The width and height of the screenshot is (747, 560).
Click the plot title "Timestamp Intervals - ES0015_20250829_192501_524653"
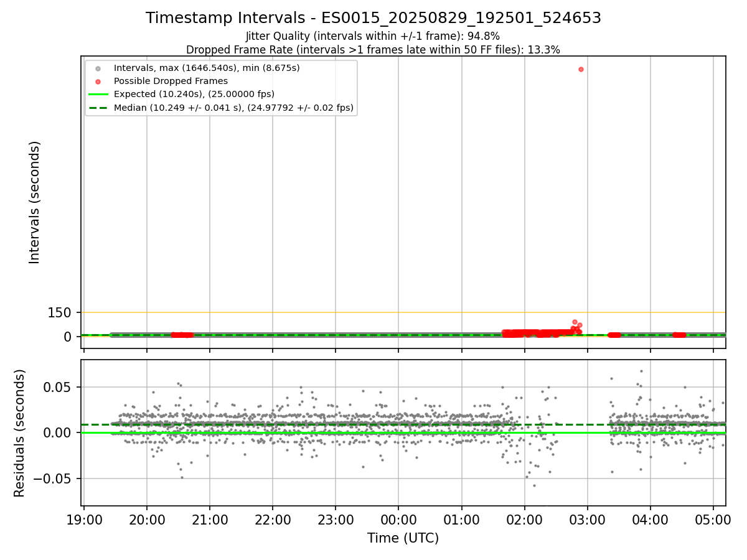[x=374, y=18]
